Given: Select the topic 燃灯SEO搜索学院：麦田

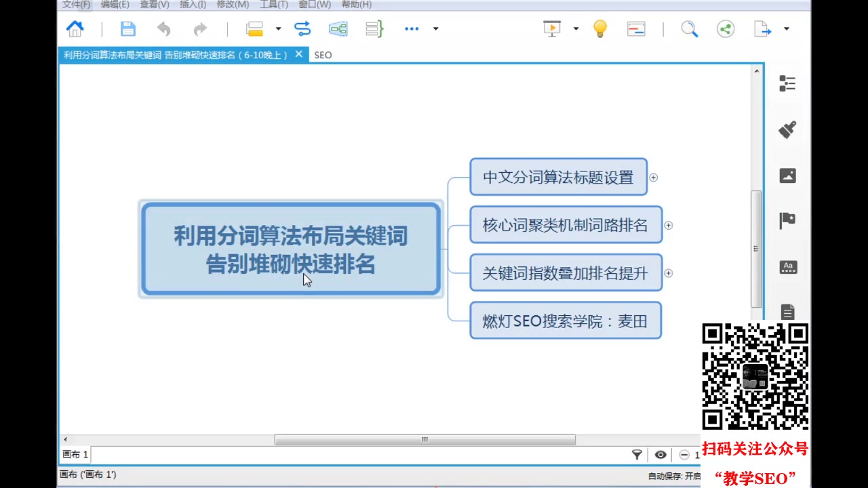Looking at the screenshot, I should point(566,321).
